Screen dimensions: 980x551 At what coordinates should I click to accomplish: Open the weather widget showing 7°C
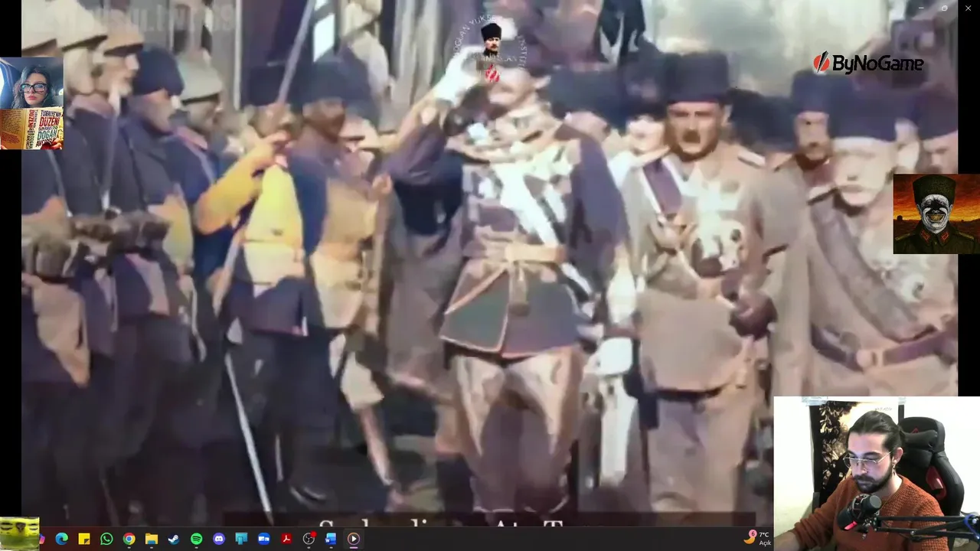[757, 539]
